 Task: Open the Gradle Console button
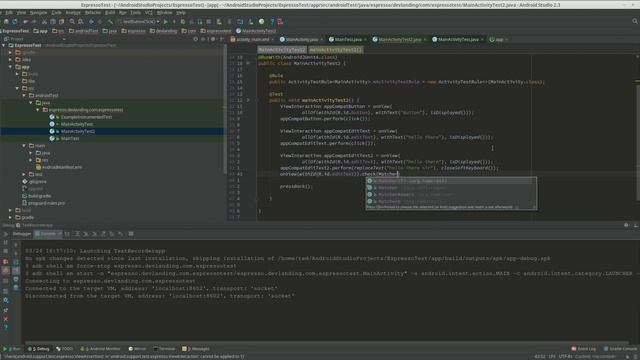click(x=620, y=349)
